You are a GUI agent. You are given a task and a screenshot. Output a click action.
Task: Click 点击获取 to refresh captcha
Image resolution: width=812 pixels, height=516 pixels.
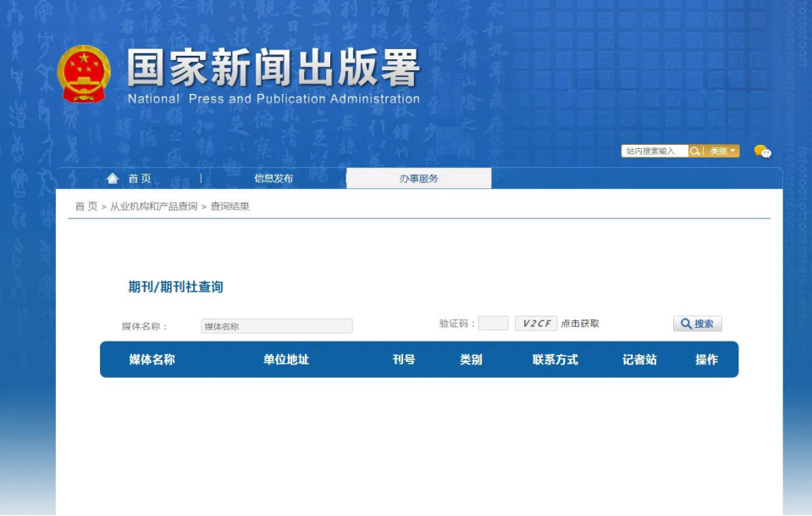[x=580, y=324]
